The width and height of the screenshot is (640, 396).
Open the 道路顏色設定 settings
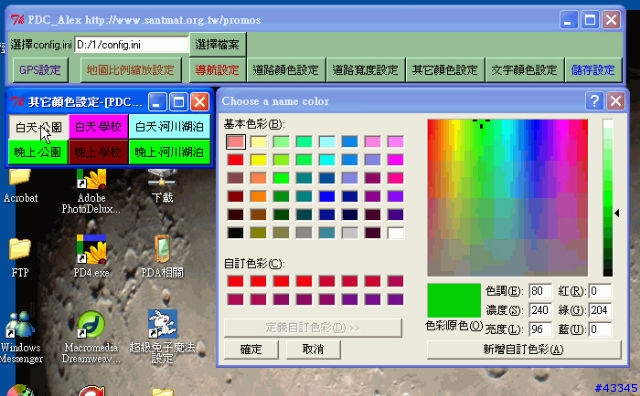[x=285, y=70]
